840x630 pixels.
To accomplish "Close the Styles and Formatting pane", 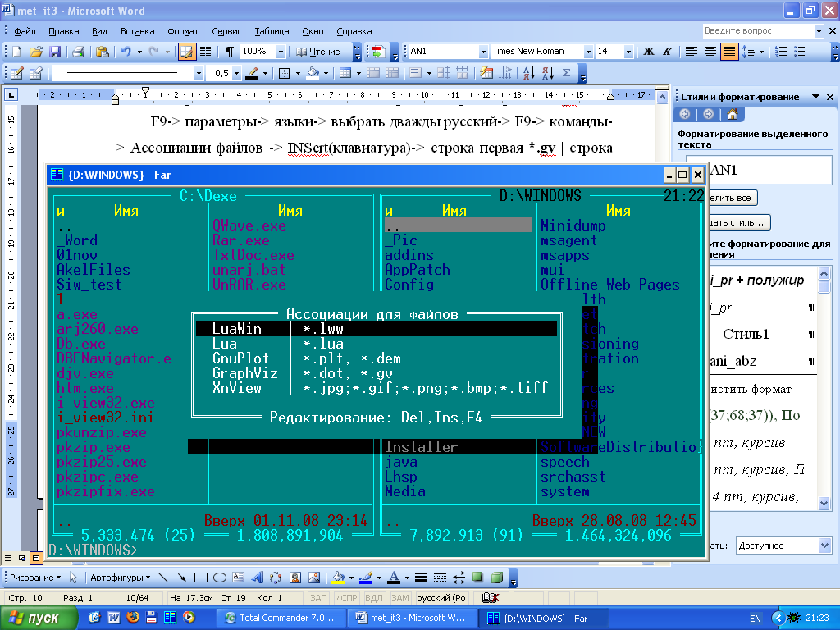I will (830, 97).
